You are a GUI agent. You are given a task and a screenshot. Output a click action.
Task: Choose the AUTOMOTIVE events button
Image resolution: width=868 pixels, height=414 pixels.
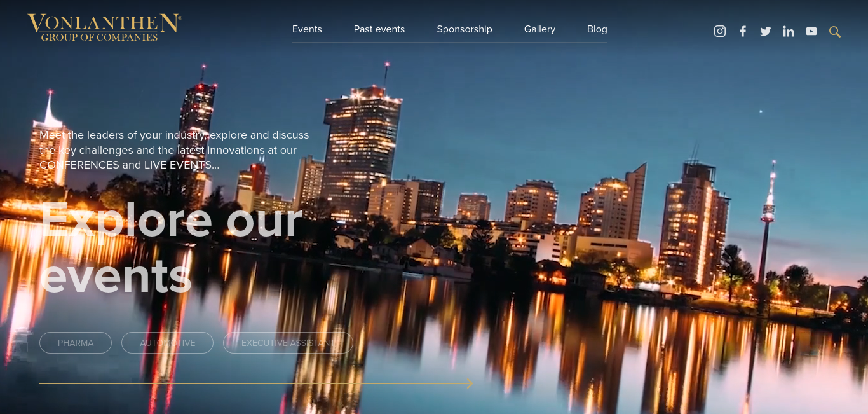168,343
